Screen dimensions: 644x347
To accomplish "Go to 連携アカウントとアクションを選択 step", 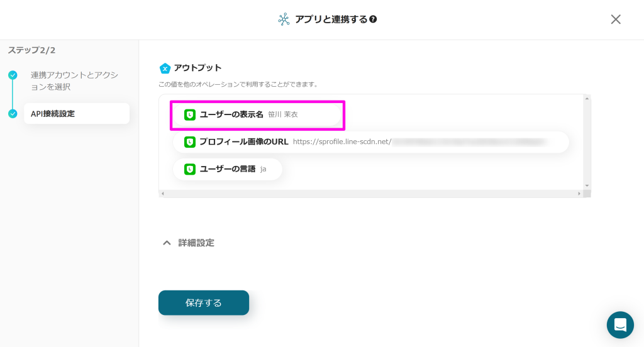I will coord(74,81).
